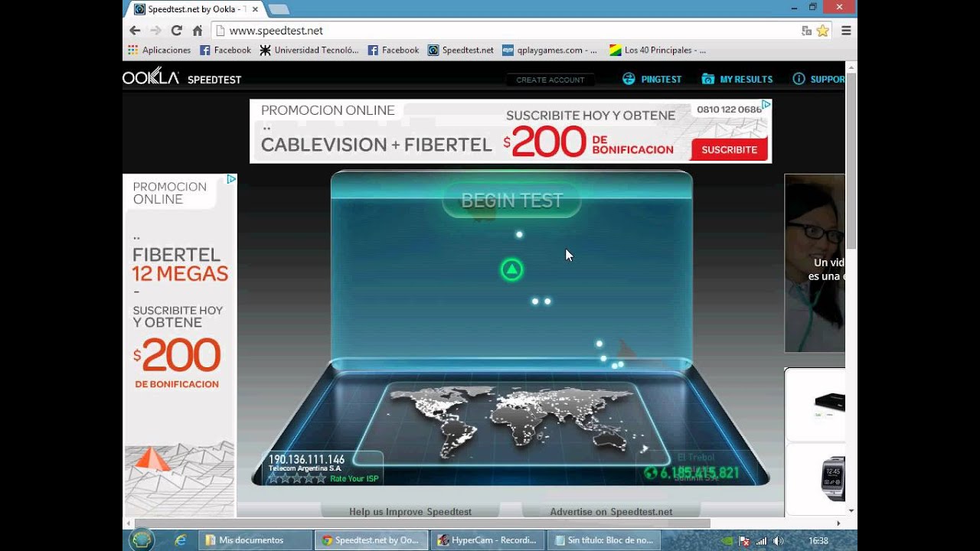The image size is (980, 551).
Task: Open the Windows Start orb
Action: tap(142, 540)
